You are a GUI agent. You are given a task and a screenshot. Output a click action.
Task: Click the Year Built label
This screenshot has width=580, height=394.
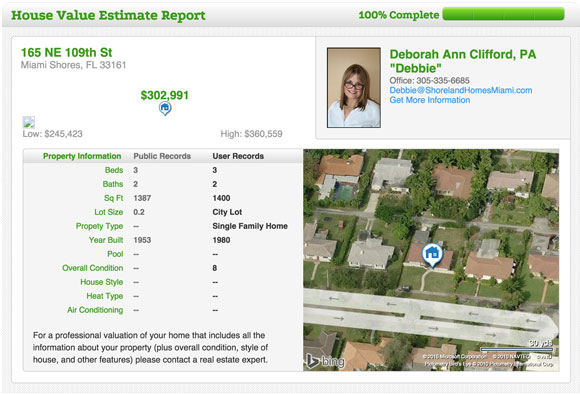(106, 240)
